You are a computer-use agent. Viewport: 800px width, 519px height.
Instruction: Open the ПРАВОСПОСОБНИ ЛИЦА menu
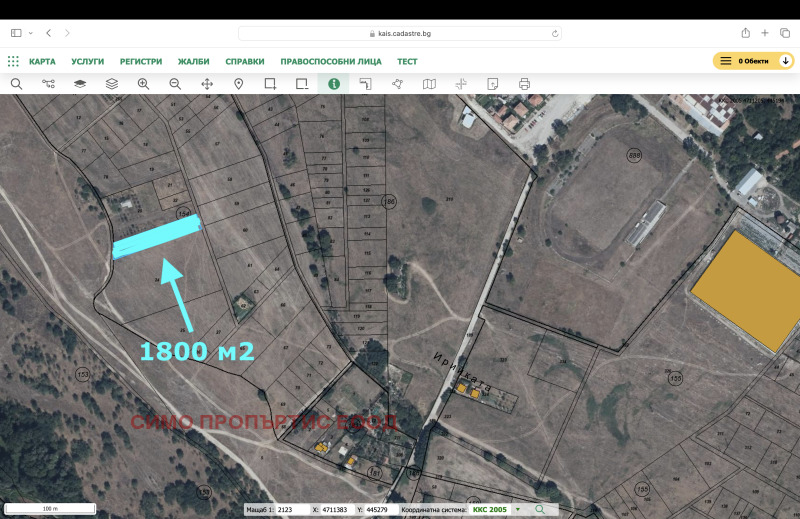(331, 61)
